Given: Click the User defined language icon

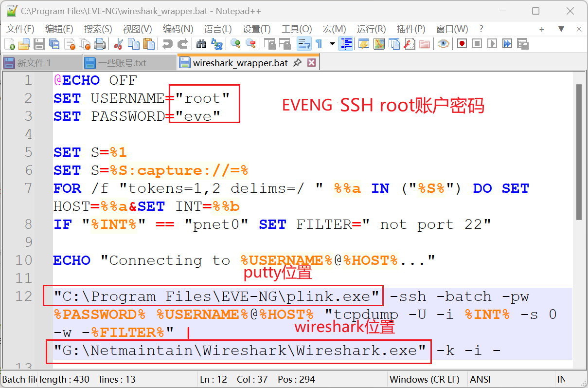Looking at the screenshot, I should 363,44.
